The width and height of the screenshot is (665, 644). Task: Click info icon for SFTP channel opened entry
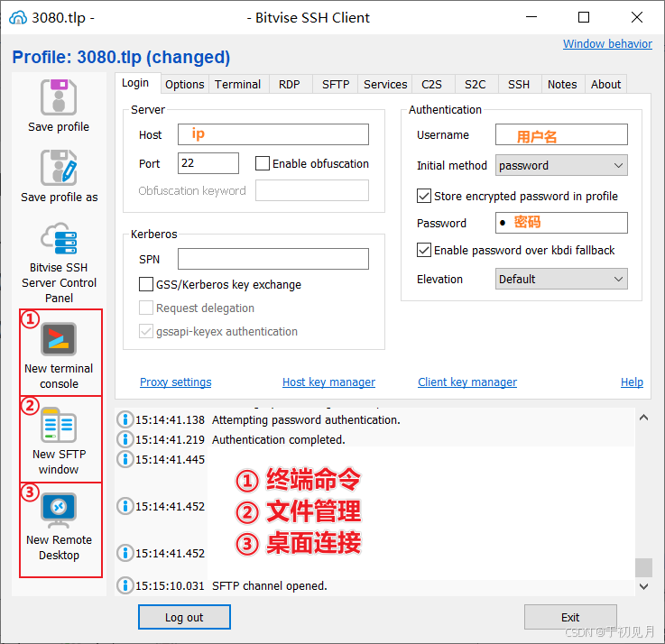click(125, 585)
